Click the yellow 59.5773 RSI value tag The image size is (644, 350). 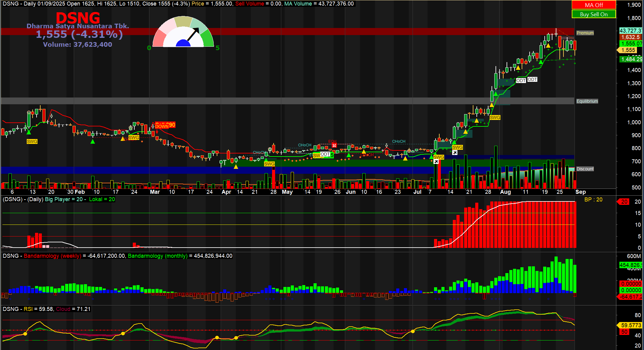(630, 325)
